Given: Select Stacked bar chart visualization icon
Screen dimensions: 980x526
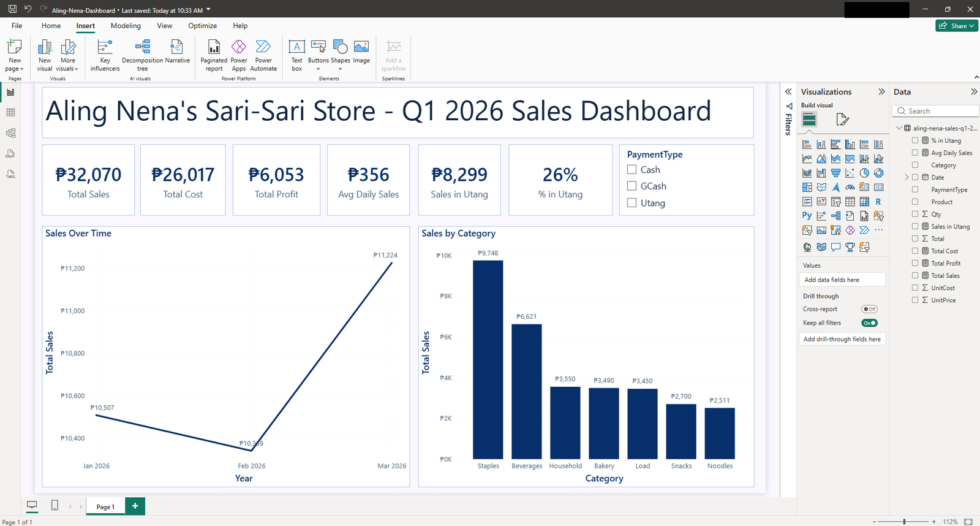Looking at the screenshot, I should tap(807, 145).
